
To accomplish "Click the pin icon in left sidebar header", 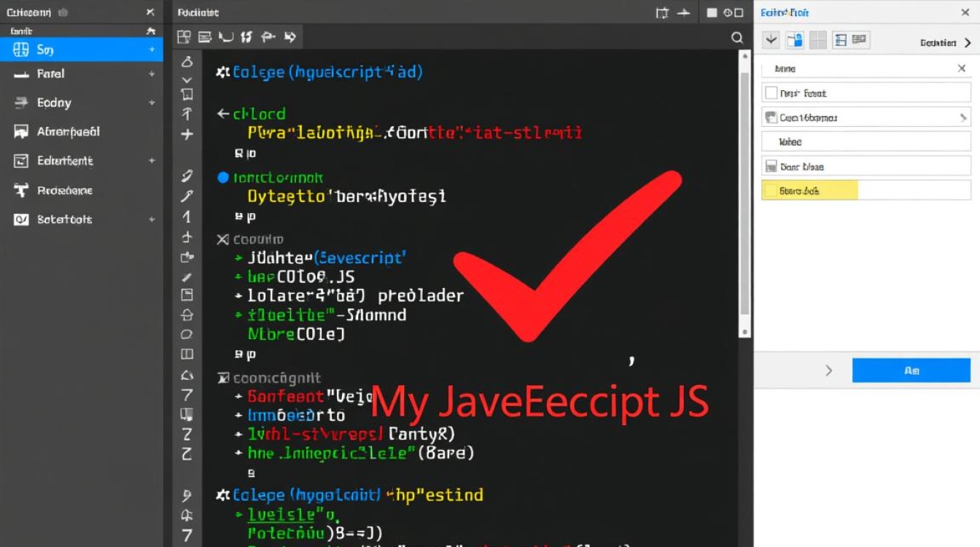I will point(151,31).
